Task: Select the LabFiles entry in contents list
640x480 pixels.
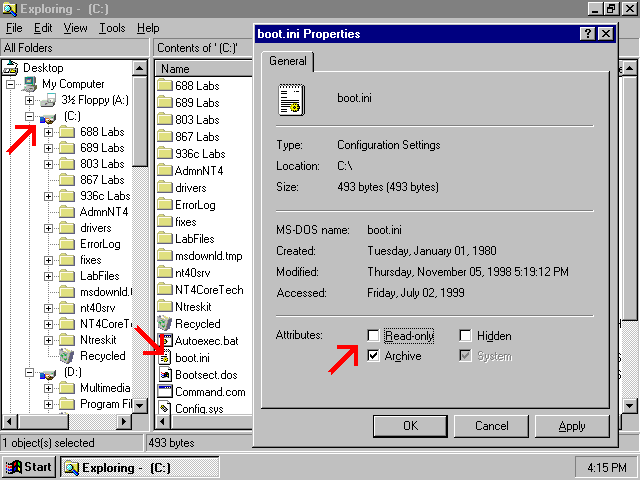Action: click(195, 239)
